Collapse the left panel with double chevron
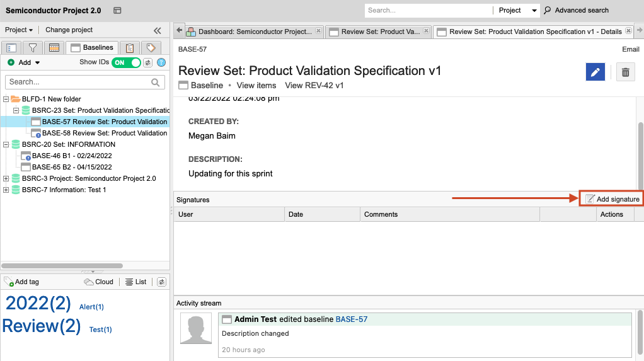 [x=158, y=30]
